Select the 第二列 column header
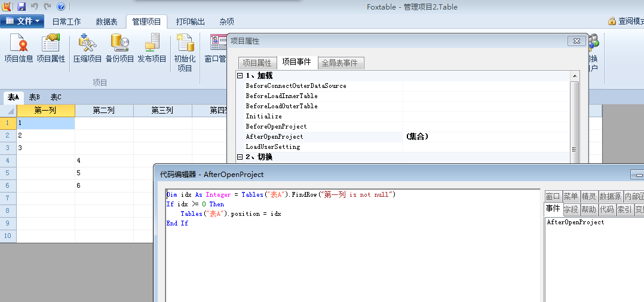The width and height of the screenshot is (644, 302). [x=104, y=111]
